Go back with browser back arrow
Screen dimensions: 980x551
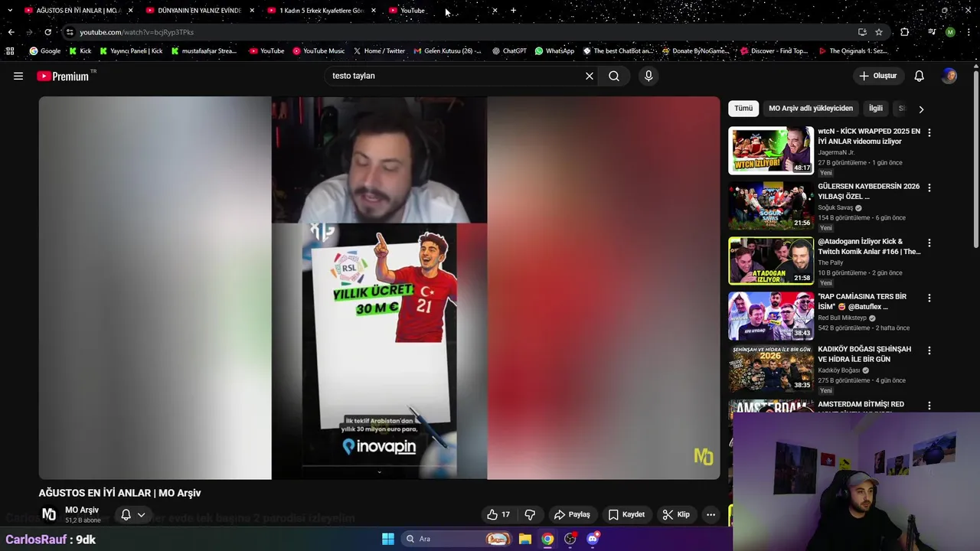click(x=11, y=32)
